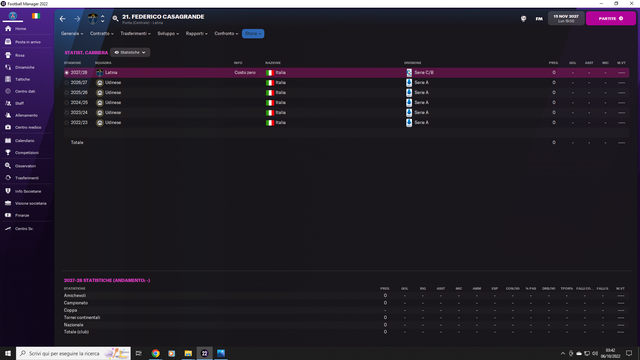The width and height of the screenshot is (640, 360).
Task: Open Centro dati icon
Action: (8, 91)
